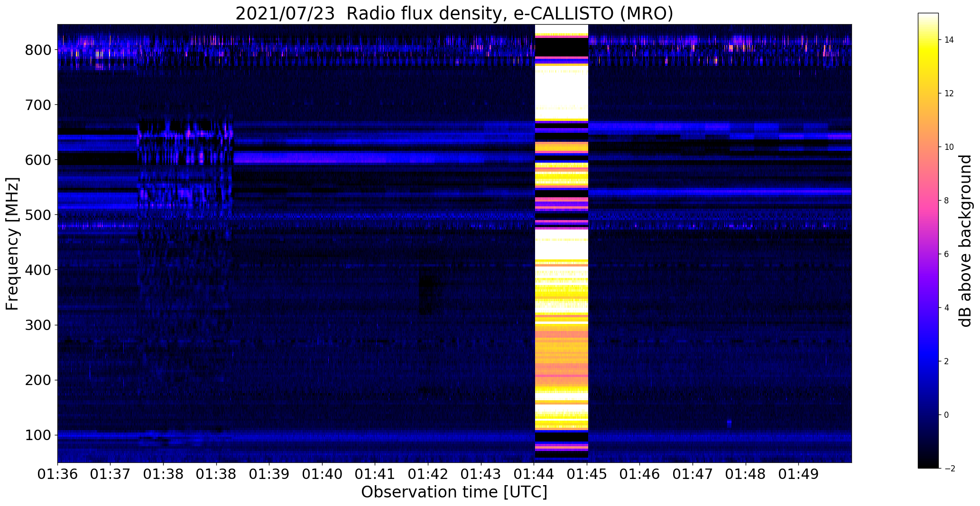Click the 01:41 time tick label

click(375, 475)
